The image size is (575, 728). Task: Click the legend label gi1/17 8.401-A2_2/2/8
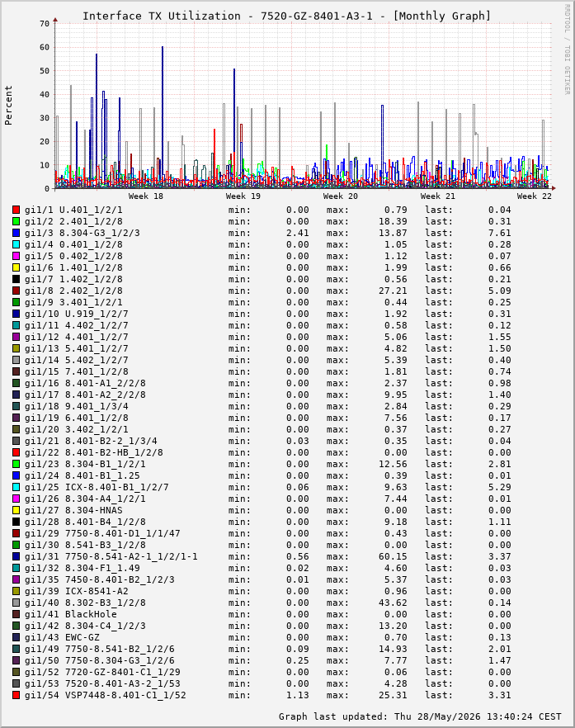point(85,395)
